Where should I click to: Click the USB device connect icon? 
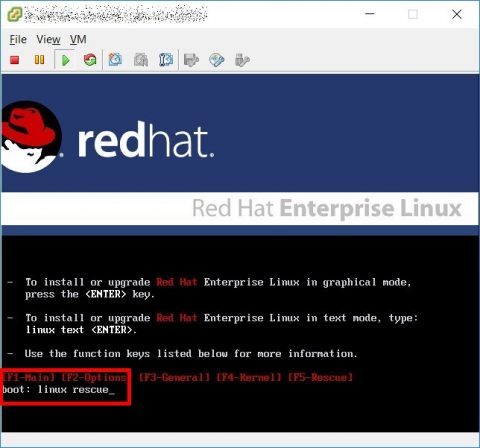tap(242, 60)
